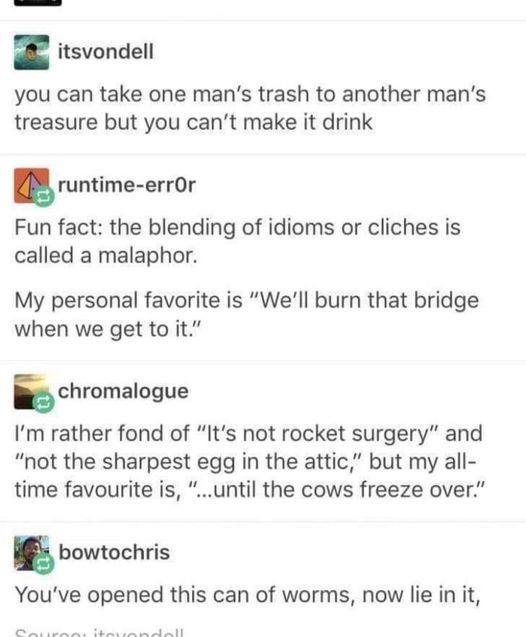Visit the bowtochris username link

coord(115,552)
